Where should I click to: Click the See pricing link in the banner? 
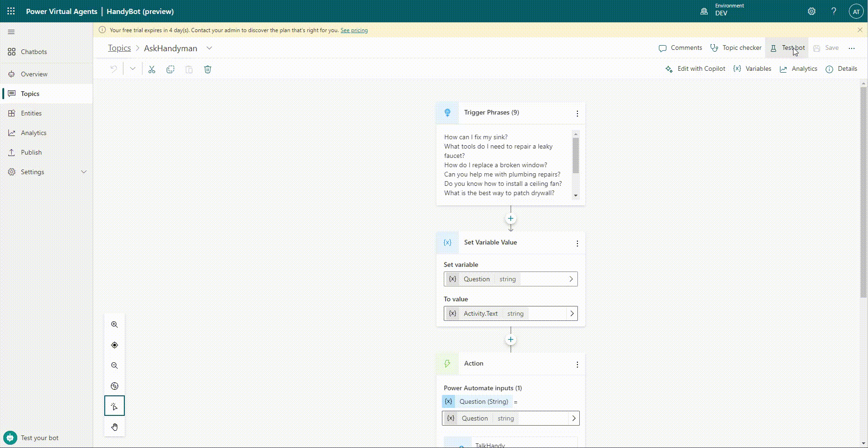click(354, 30)
